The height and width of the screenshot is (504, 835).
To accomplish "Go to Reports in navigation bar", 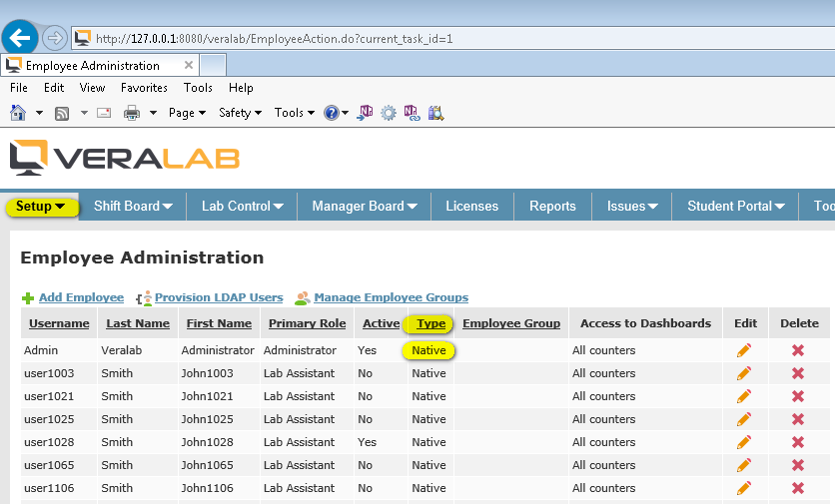I will [x=552, y=206].
